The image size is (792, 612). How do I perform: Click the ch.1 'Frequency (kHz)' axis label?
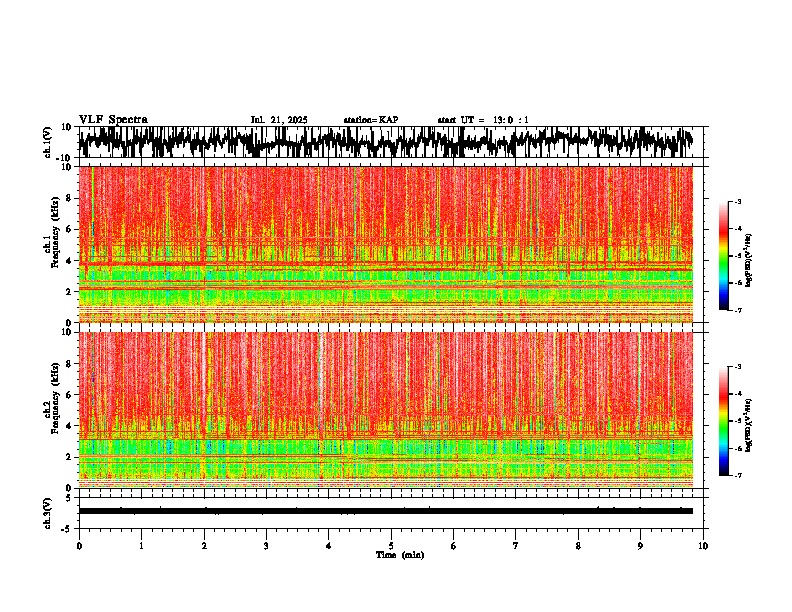pos(55,233)
